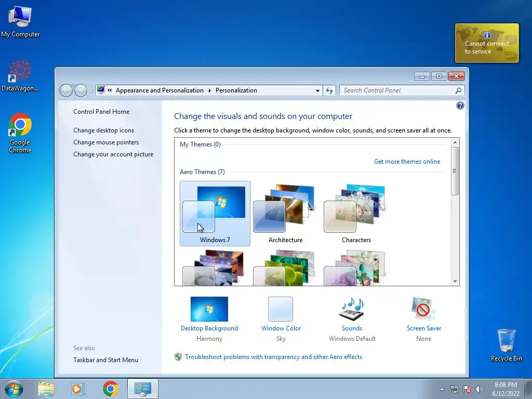Select the Google Chrome desktop shortcut
Screen dimensions: 532x399
pyautogui.click(x=20, y=133)
